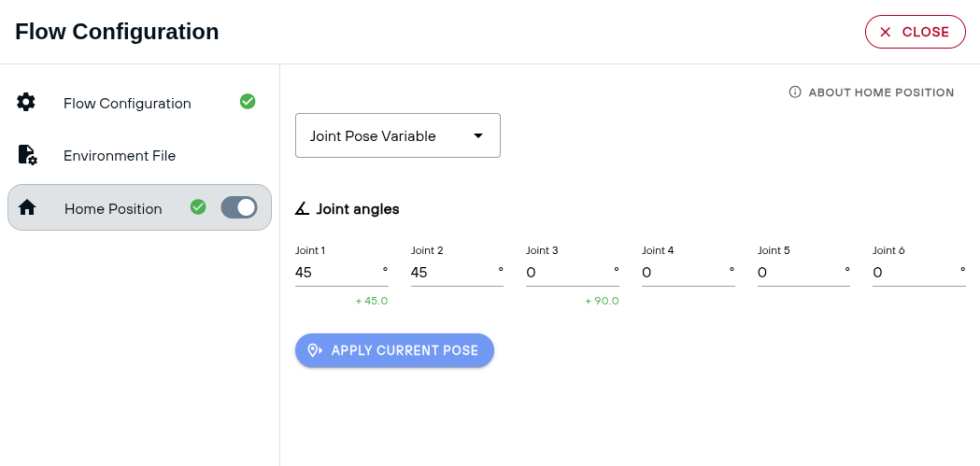Select the Home Position sidebar item

click(139, 207)
